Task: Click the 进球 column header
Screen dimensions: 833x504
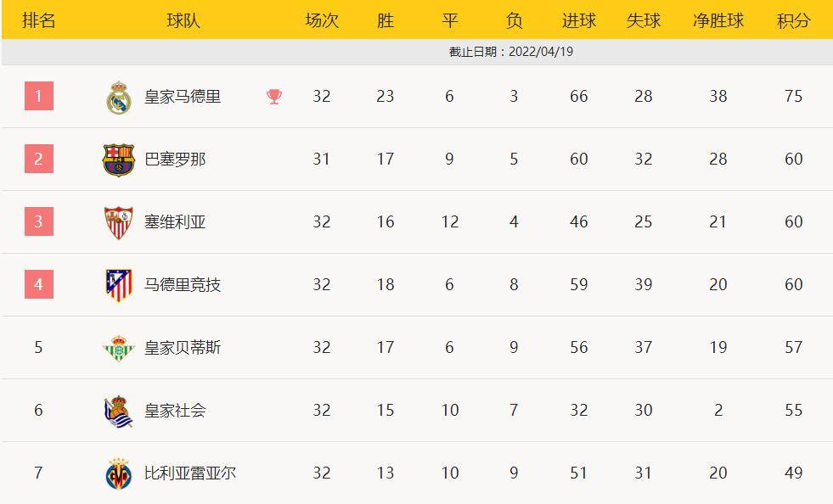Action: 579,20
